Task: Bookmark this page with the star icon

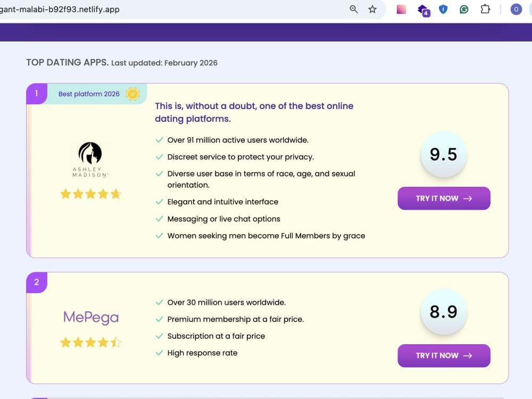Action: (x=372, y=10)
